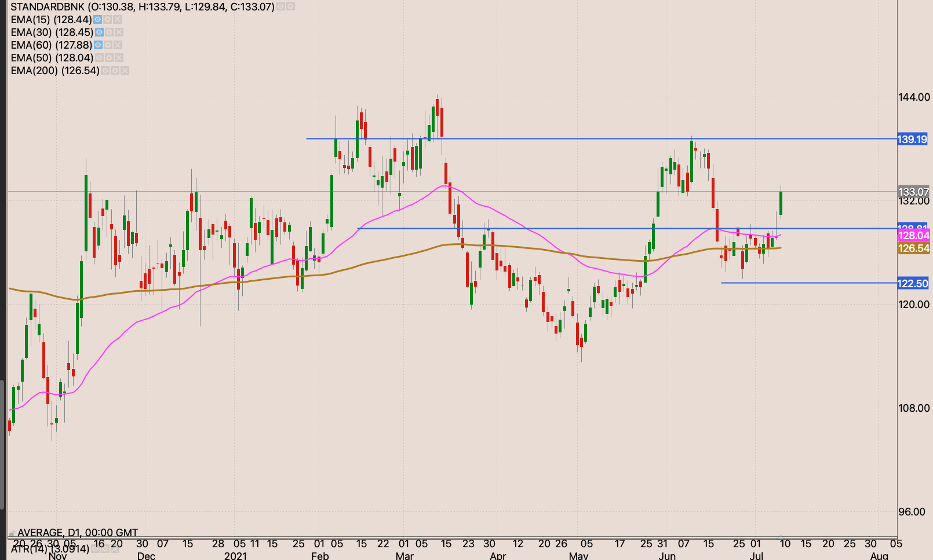Click the AVERAGE, D1, 00:00 GMT label
This screenshot has width=933, height=560.
tap(78, 533)
